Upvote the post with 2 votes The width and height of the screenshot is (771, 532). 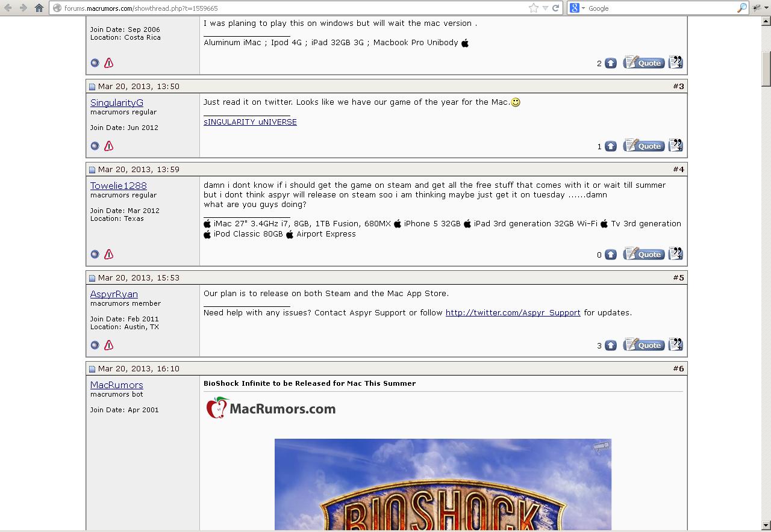tap(611, 63)
